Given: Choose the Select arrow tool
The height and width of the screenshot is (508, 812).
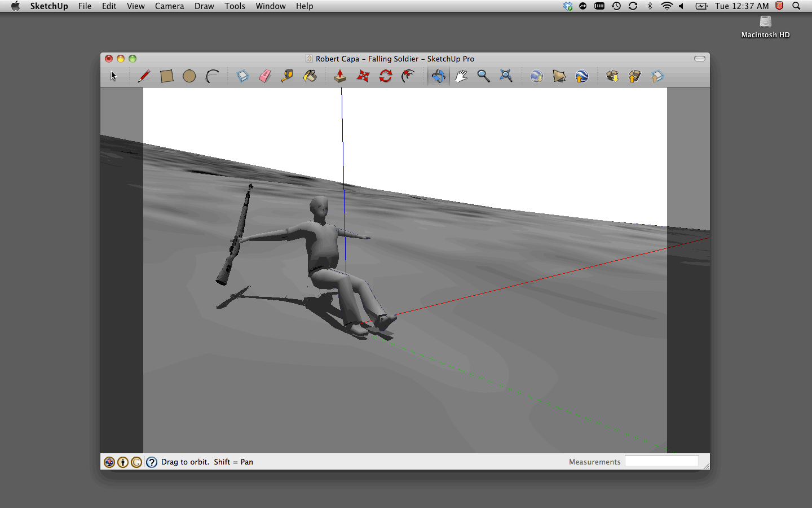Looking at the screenshot, I should [x=113, y=76].
